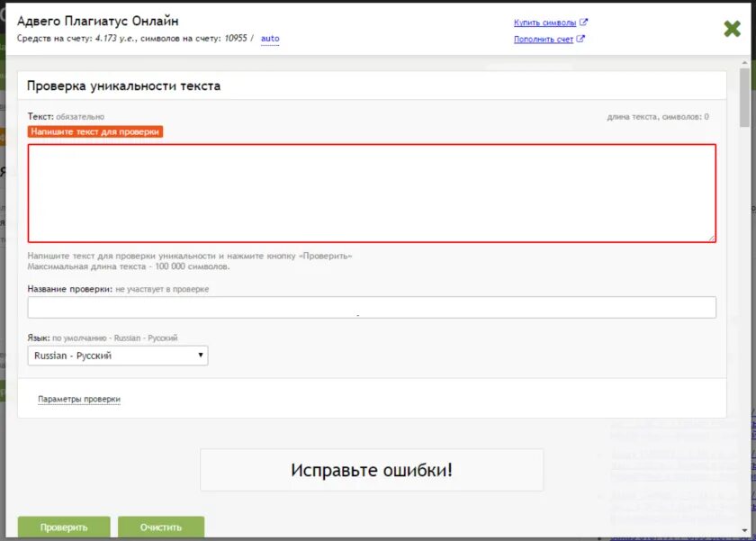Viewport: 756px width, 541px height.
Task: Click the Максимальная длина текста hint line
Action: [x=129, y=266]
